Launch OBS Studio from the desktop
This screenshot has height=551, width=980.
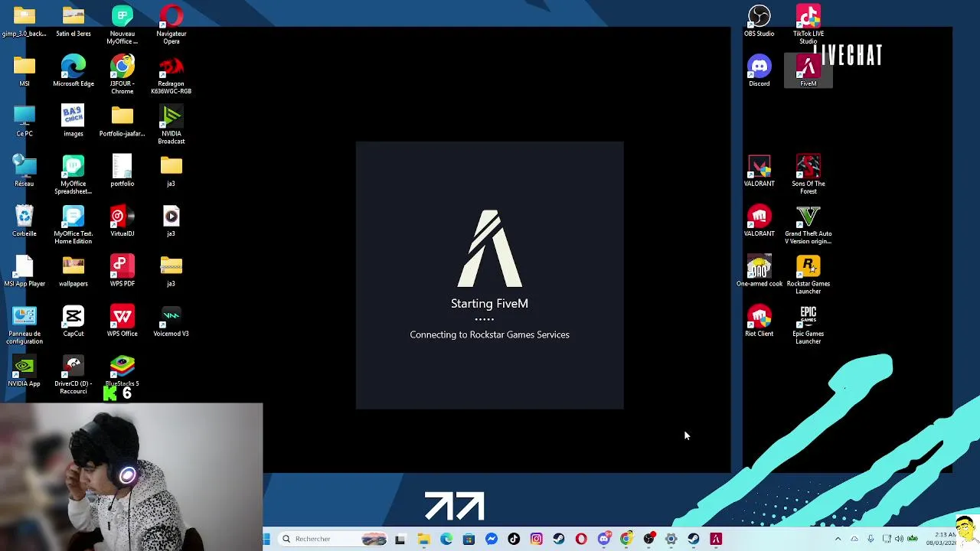coord(759,21)
